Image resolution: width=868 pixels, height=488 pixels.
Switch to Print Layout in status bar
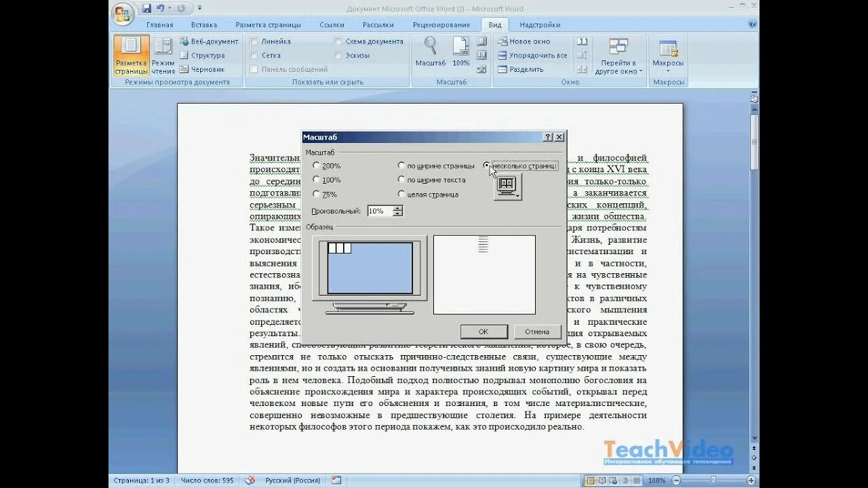coord(591,480)
